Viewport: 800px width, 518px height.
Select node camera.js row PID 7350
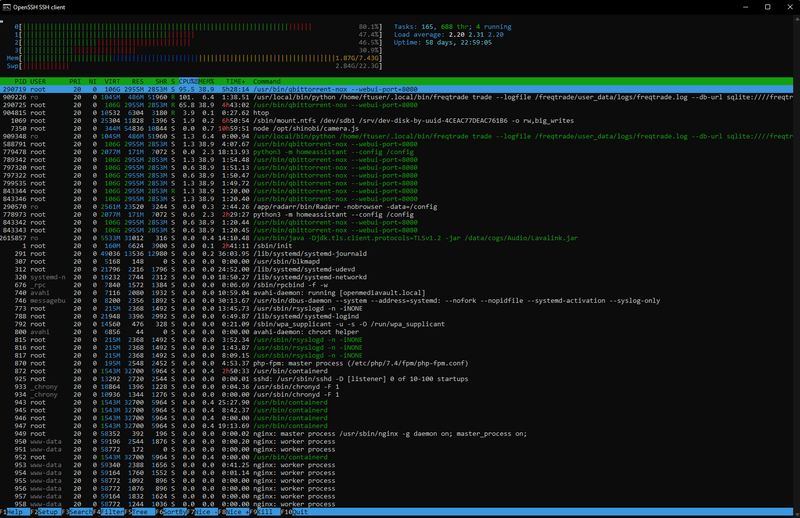coord(396,129)
